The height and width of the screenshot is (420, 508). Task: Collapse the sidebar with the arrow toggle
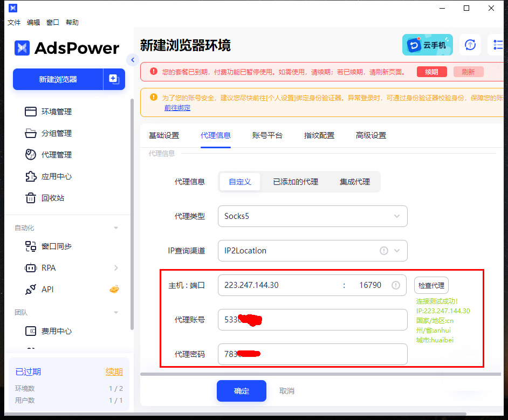point(133,60)
